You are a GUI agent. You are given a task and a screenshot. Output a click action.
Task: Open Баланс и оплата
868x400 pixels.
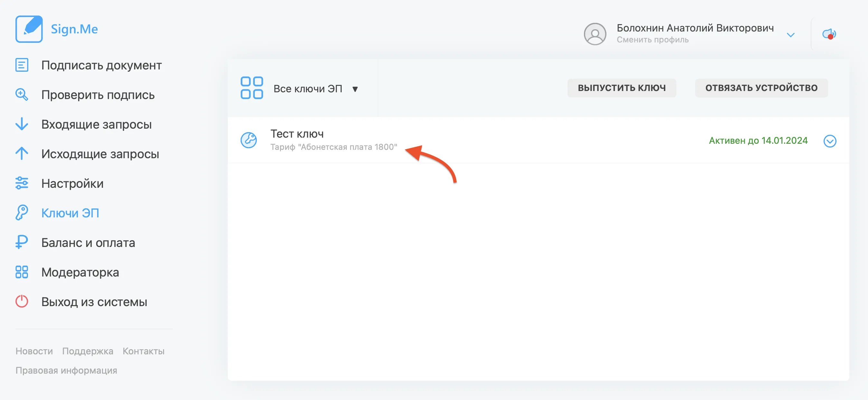click(88, 242)
